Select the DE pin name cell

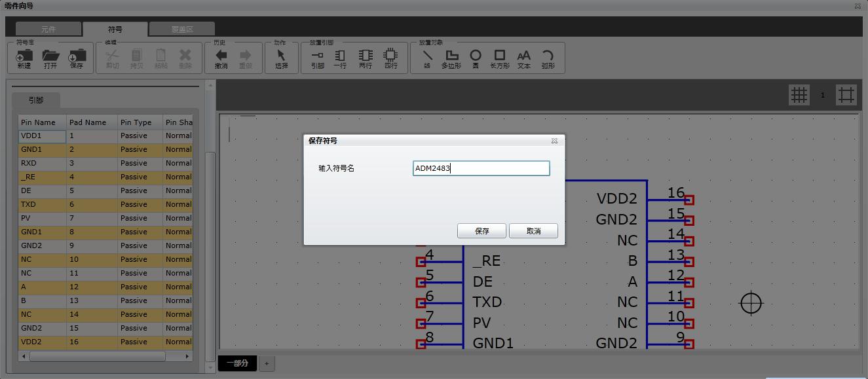[42, 191]
